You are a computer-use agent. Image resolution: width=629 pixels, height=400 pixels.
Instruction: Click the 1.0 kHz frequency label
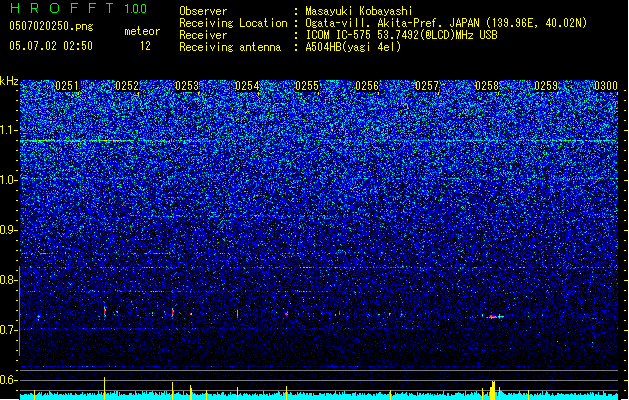9,180
